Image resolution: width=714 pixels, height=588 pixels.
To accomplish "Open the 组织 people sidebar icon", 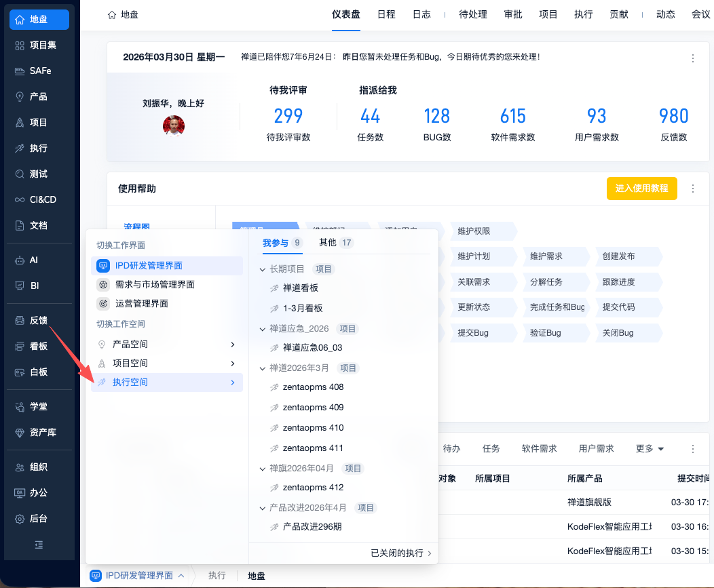I will [20, 467].
